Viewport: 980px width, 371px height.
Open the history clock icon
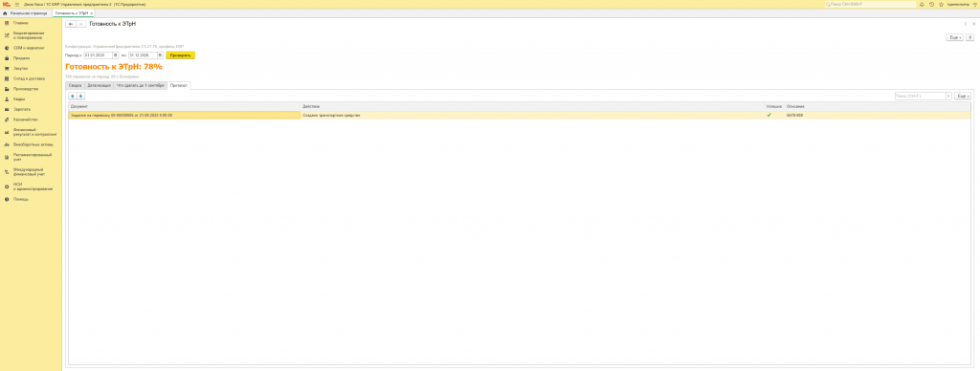[x=931, y=4]
